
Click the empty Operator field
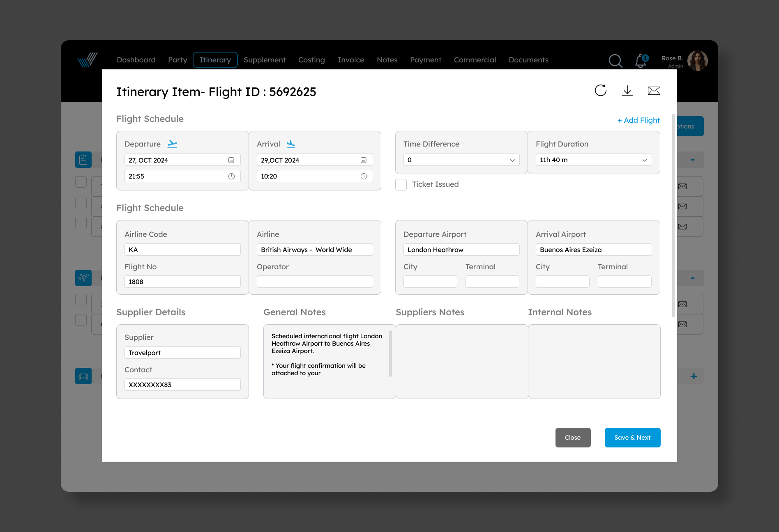315,282
